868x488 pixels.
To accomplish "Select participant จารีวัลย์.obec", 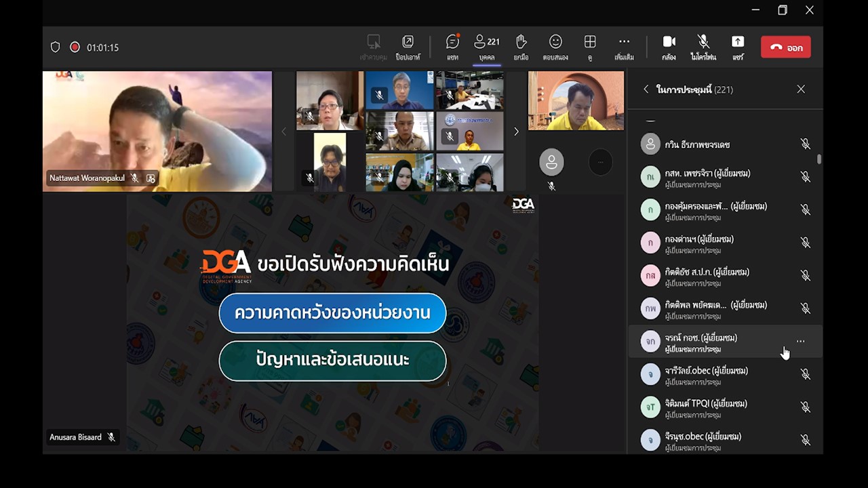I will tap(725, 374).
